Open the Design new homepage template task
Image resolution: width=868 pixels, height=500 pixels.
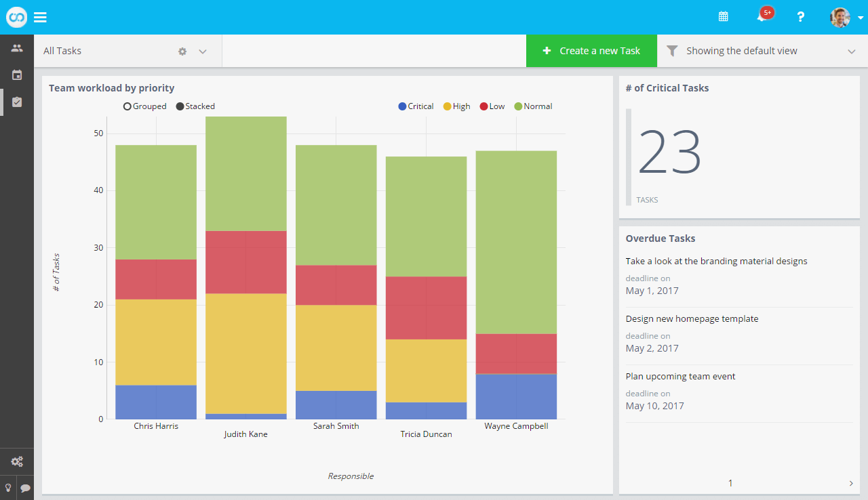(x=692, y=318)
